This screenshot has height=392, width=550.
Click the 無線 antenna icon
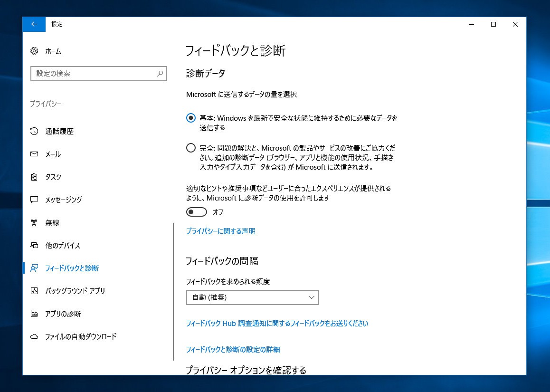coord(34,222)
